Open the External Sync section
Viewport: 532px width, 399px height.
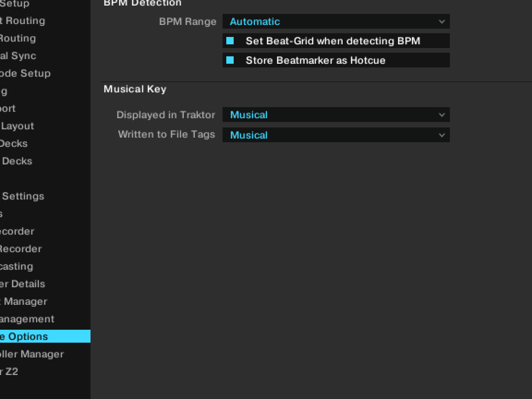point(18,56)
